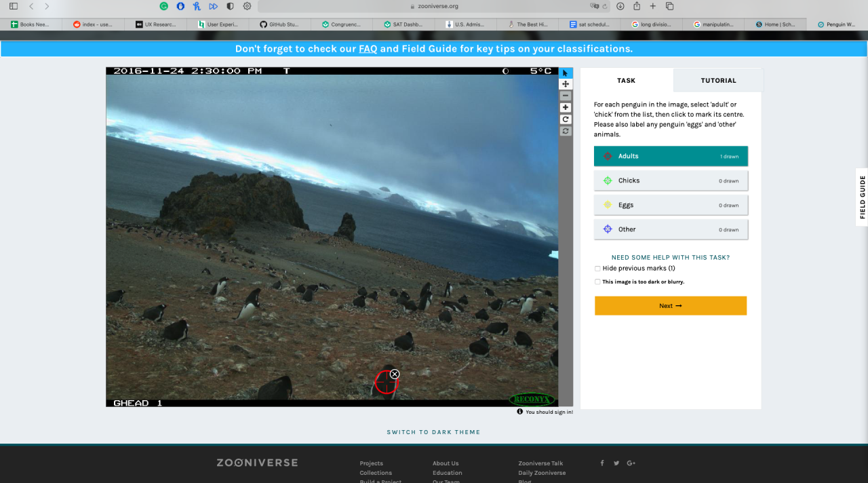868x483 pixels.
Task: Click the privacy shield icon
Action: coord(230,6)
